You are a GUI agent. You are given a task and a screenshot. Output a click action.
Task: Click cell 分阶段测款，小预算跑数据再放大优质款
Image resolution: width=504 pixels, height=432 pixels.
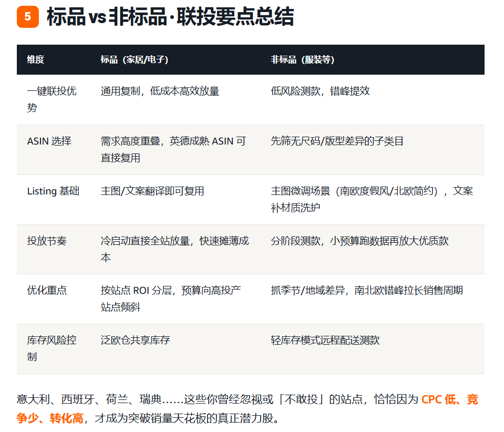click(x=359, y=241)
